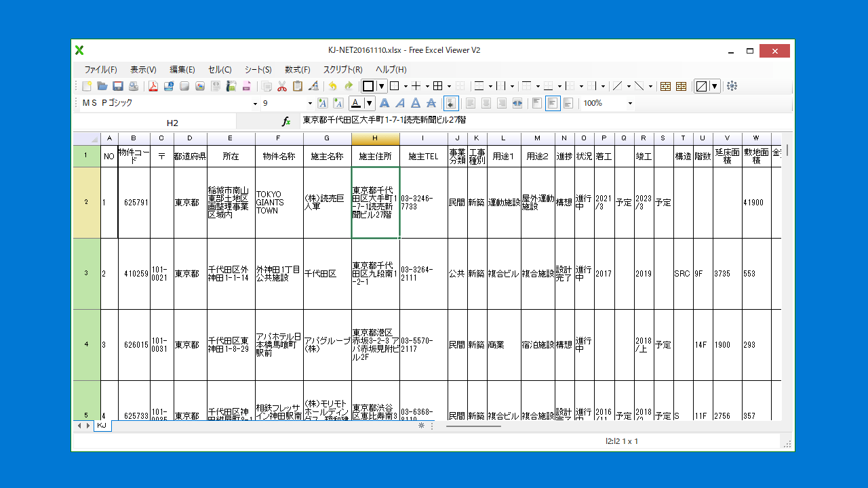This screenshot has height=488, width=868.
Task: Click the formula bar address text
Action: 384,120
